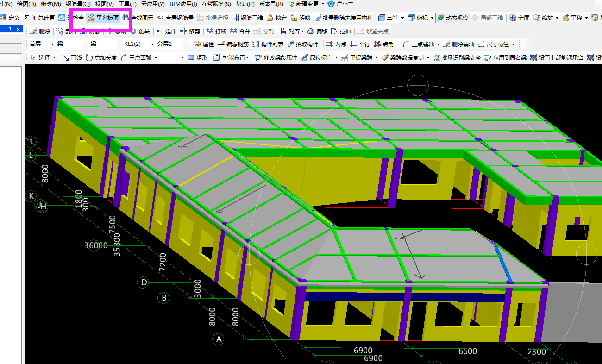
Task: Open the 绘图(D) menu
Action: pyautogui.click(x=26, y=4)
